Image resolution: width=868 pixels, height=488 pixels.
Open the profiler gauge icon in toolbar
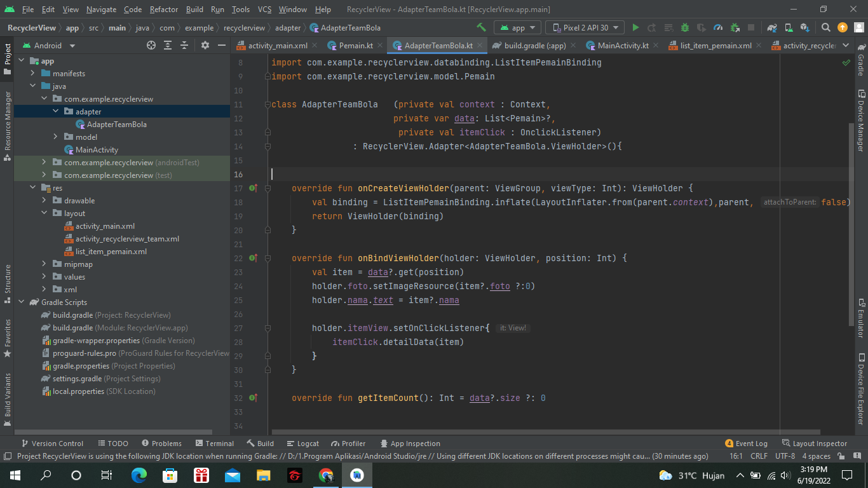click(x=718, y=27)
